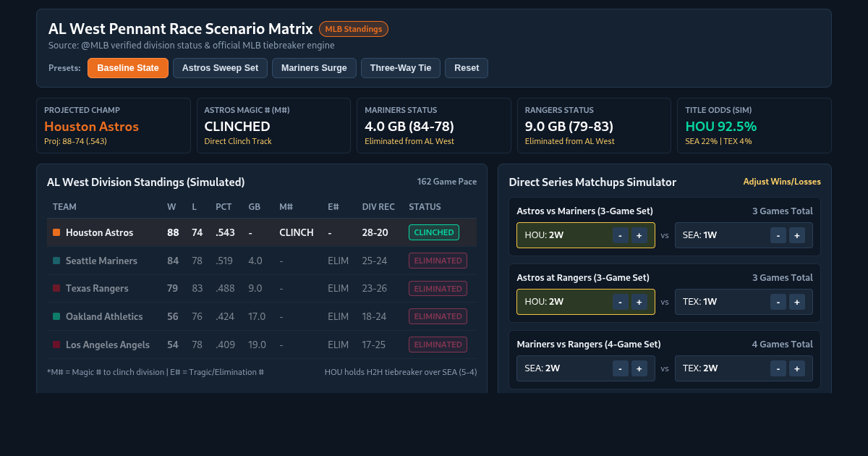This screenshot has height=456, width=868.
Task: Select the Seattle Mariners team name
Action: tap(101, 261)
